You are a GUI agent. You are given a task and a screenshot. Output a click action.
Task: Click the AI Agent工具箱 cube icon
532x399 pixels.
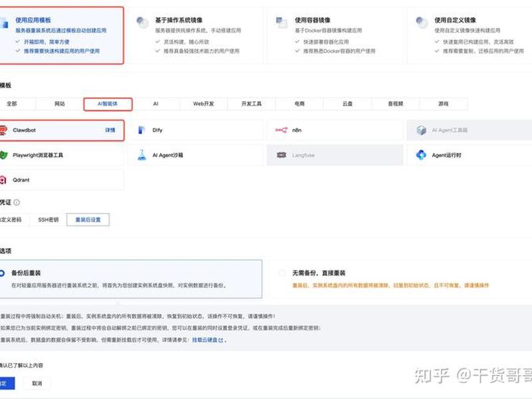(421, 130)
